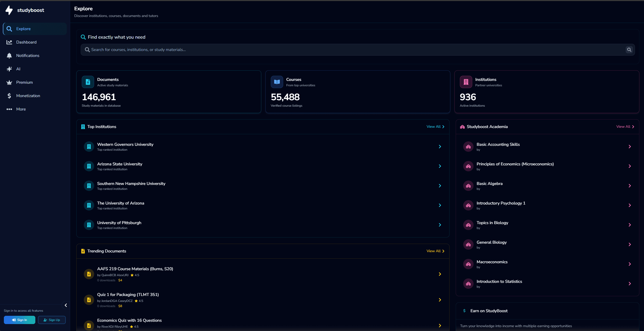Click the Documents stat card icon
Image resolution: width=644 pixels, height=331 pixels.
pos(88,82)
